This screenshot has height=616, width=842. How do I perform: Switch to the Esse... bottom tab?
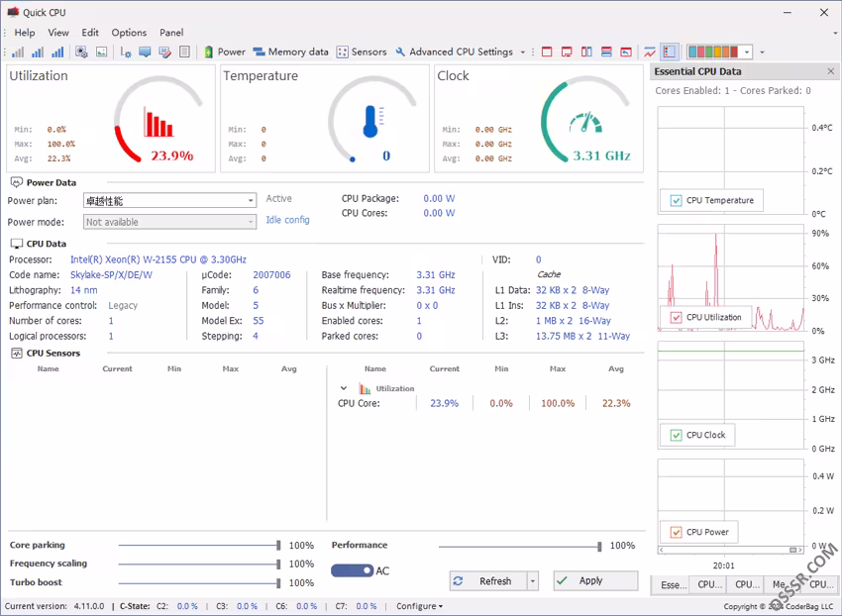coord(673,584)
